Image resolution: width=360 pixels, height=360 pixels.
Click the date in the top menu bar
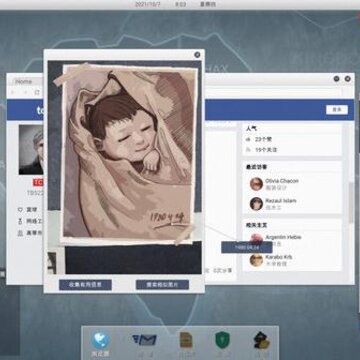click(x=148, y=4)
